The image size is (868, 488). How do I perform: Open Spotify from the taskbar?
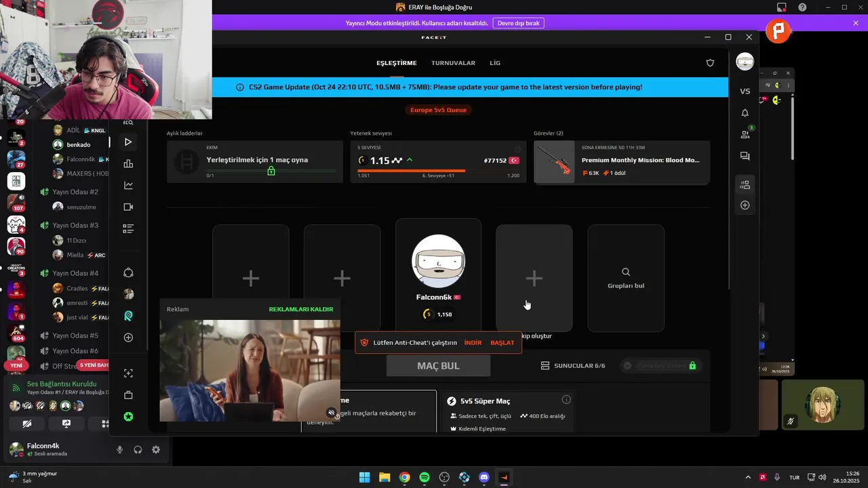(x=425, y=477)
